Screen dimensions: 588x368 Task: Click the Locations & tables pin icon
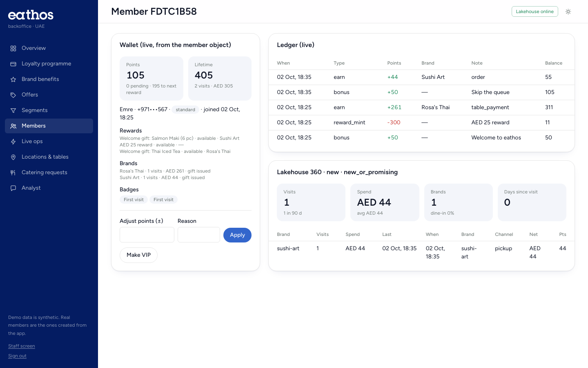tap(13, 157)
